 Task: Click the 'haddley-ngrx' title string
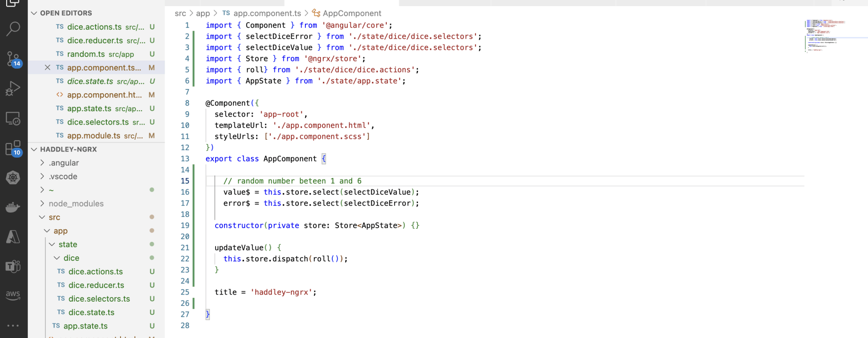pos(281,292)
